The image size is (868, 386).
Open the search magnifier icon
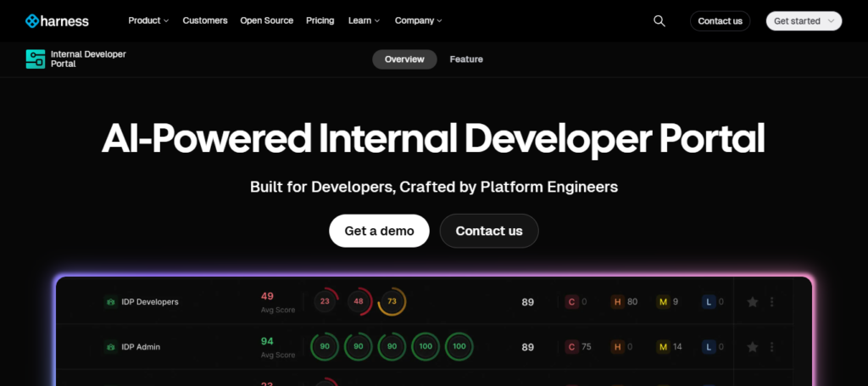[659, 21]
